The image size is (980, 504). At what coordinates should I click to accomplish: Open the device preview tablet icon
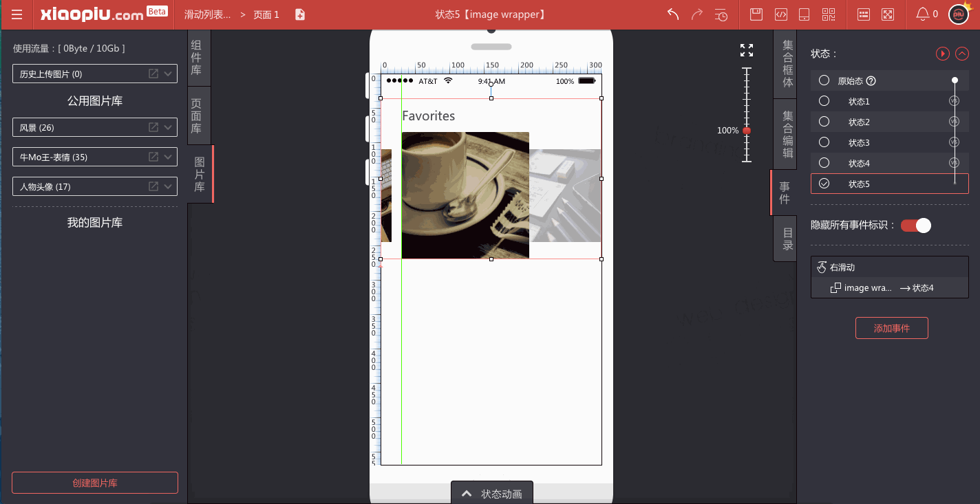[804, 14]
